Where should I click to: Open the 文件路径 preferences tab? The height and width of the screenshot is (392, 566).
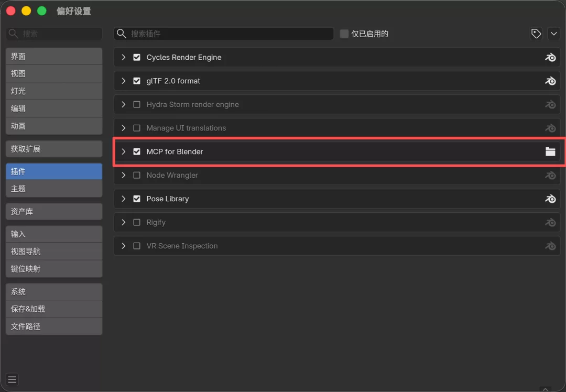point(54,326)
